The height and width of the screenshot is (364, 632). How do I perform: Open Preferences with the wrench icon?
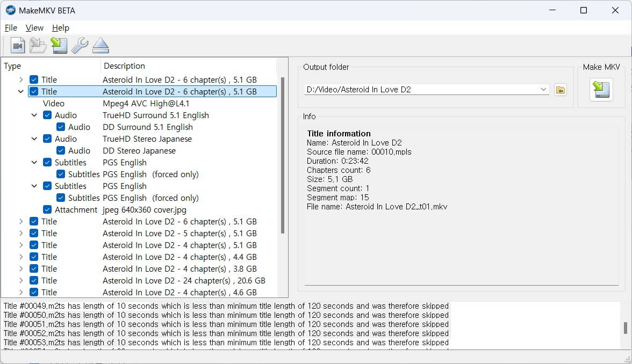coord(80,46)
